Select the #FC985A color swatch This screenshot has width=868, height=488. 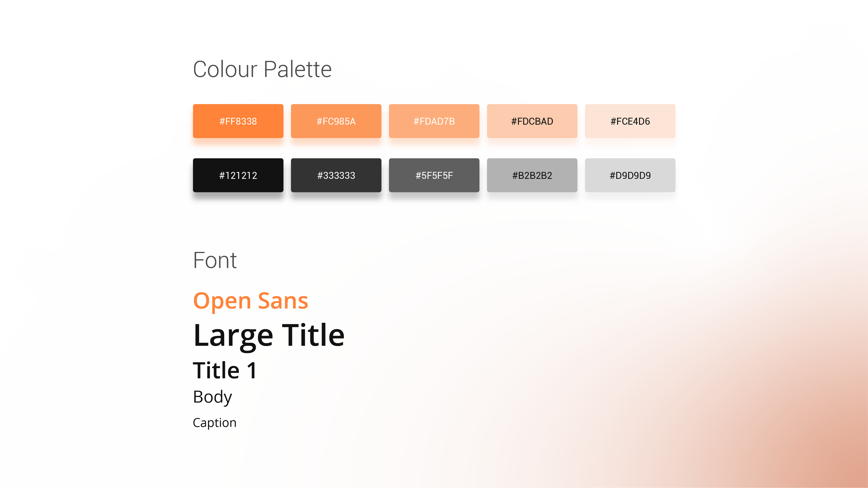[336, 121]
